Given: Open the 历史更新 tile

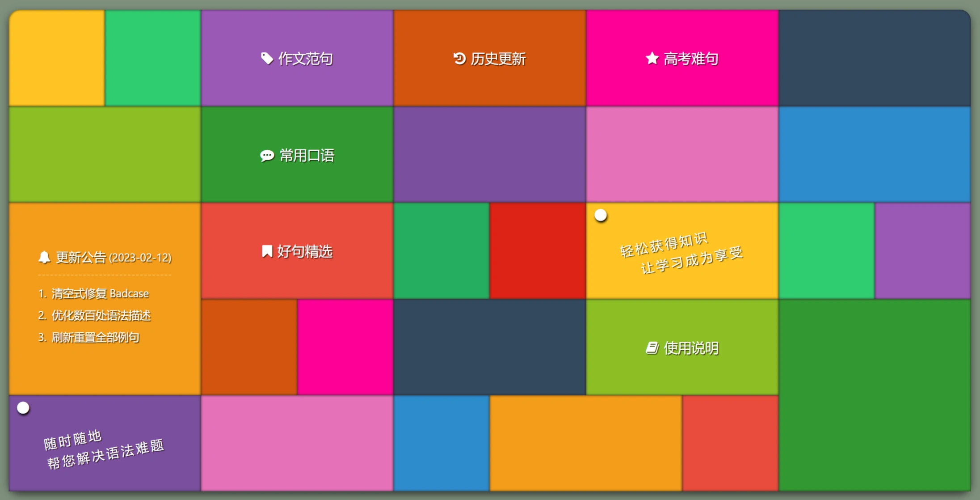Looking at the screenshot, I should pos(490,58).
